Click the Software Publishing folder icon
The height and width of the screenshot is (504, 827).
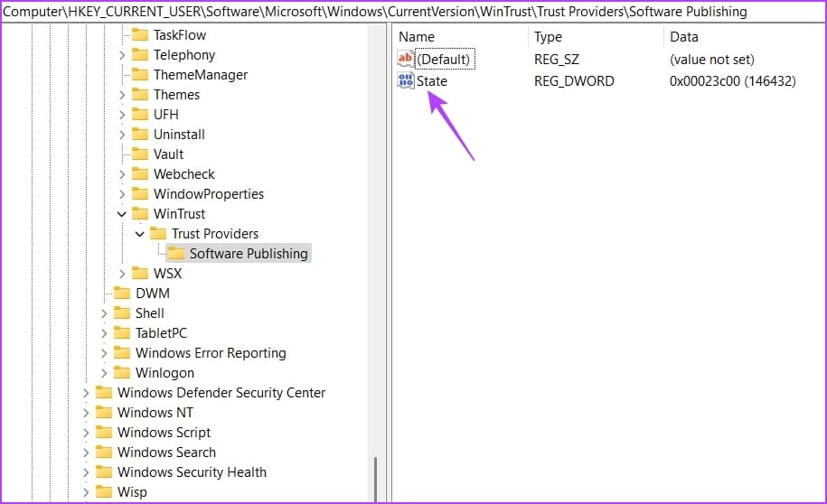click(x=176, y=254)
